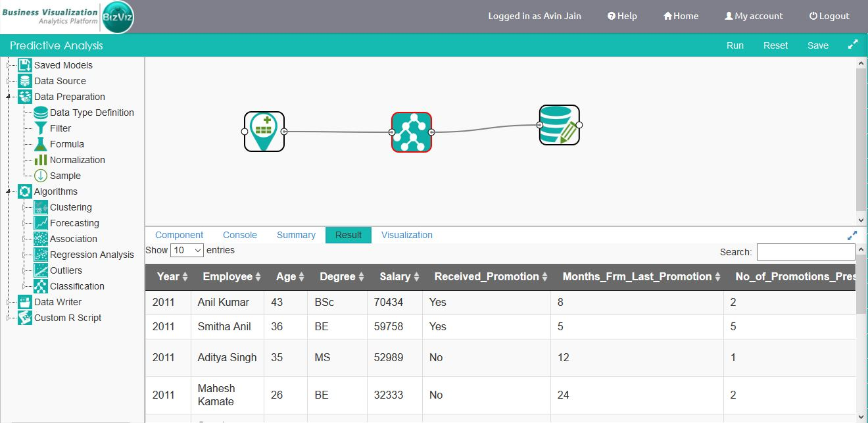Screen dimensions: 868x423
Task: Select the Regression Analysis icon
Action: 41,255
